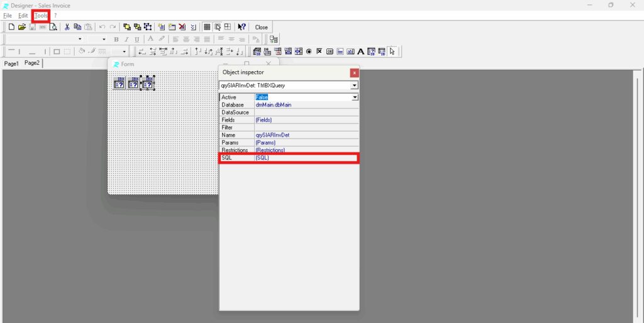Open the Tools menu
This screenshot has height=323, width=644.
coord(41,16)
